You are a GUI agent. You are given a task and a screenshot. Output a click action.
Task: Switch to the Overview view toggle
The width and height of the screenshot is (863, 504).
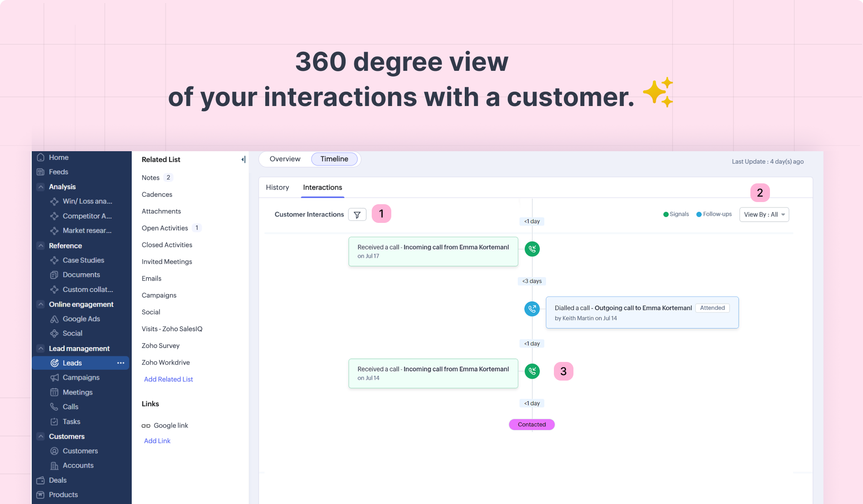pyautogui.click(x=285, y=159)
